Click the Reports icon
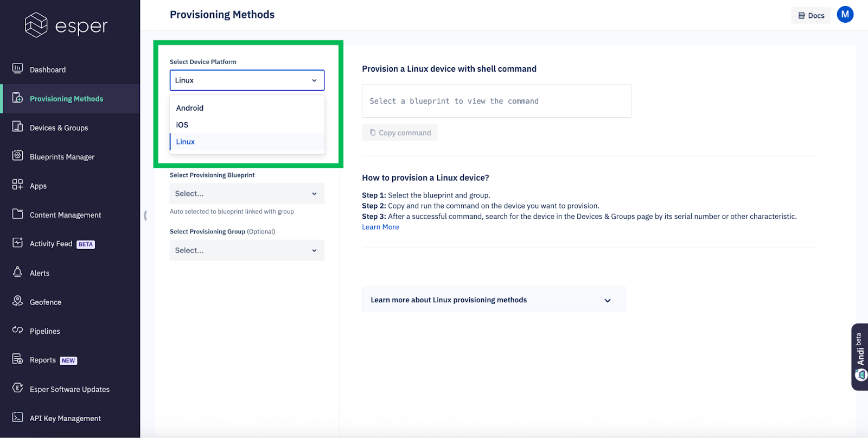The width and height of the screenshot is (868, 438). [17, 359]
